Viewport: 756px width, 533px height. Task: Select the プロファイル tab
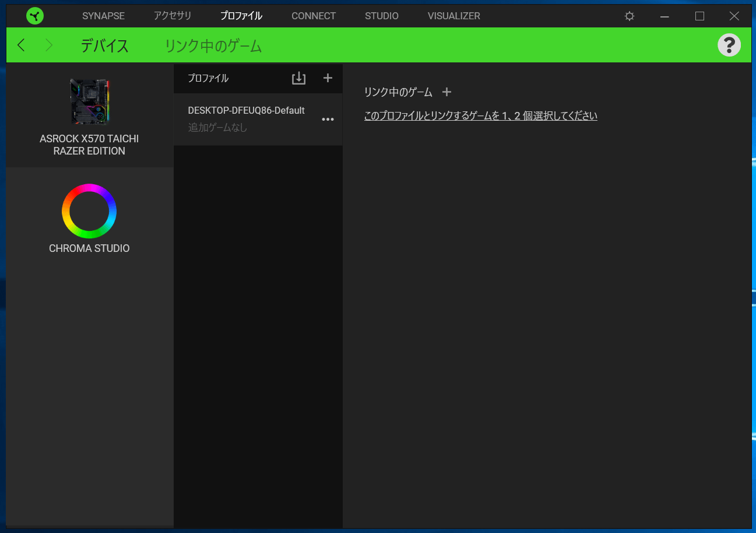241,16
